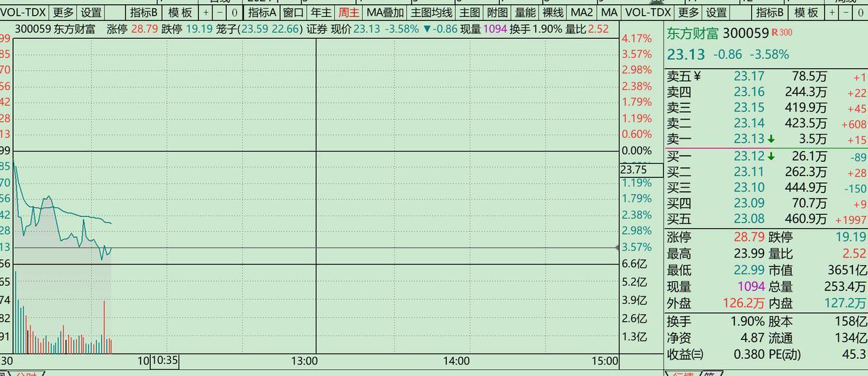
Task: Click the 6.6亿 volume axis label
Action: pyautogui.click(x=634, y=264)
